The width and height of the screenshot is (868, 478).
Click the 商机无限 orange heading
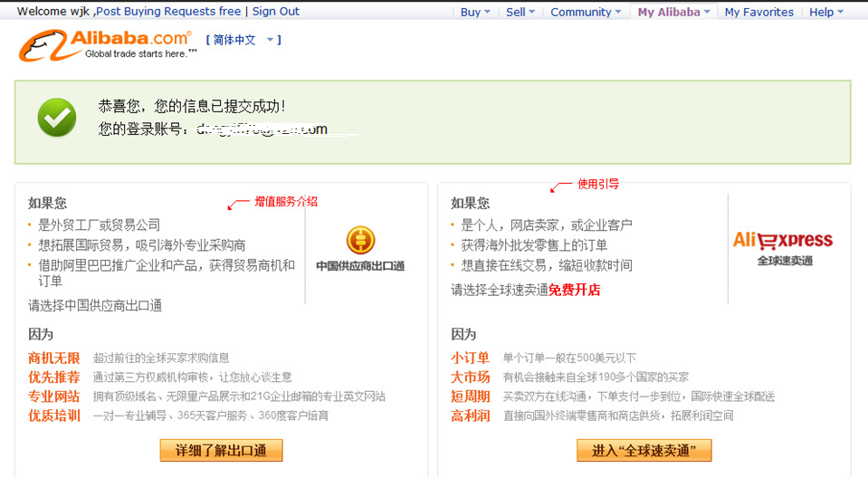point(54,358)
